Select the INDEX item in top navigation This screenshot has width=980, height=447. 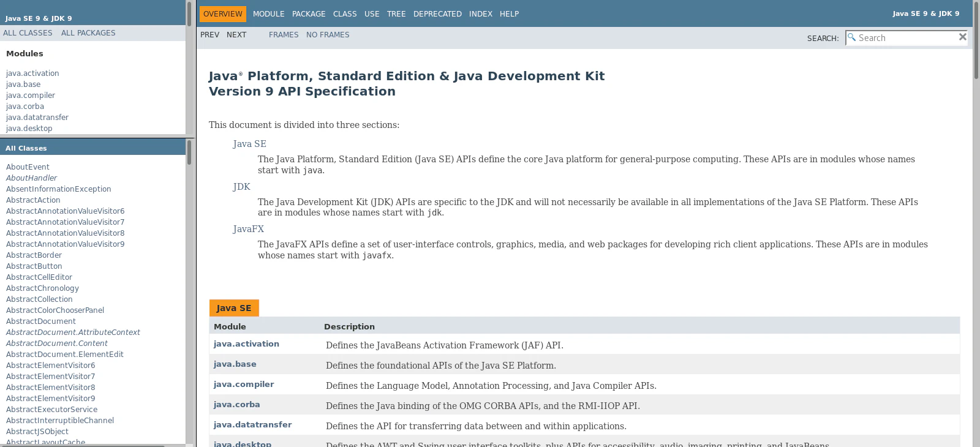[480, 14]
